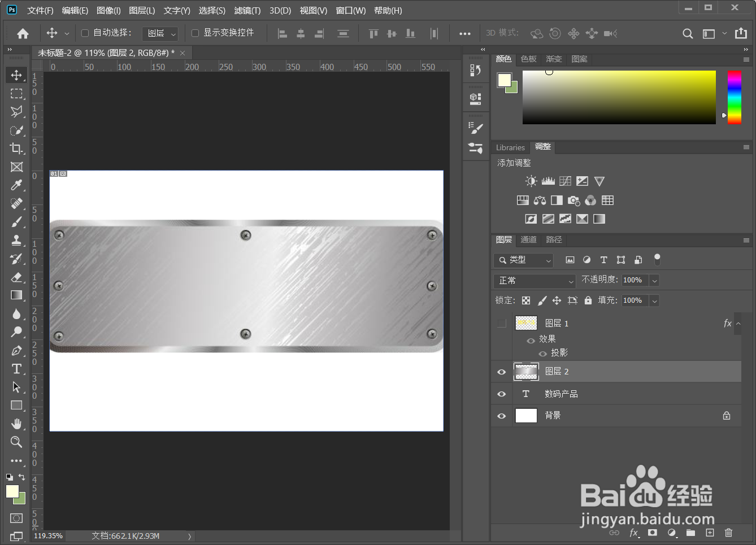Open the Move tool preset dropdown

point(67,34)
